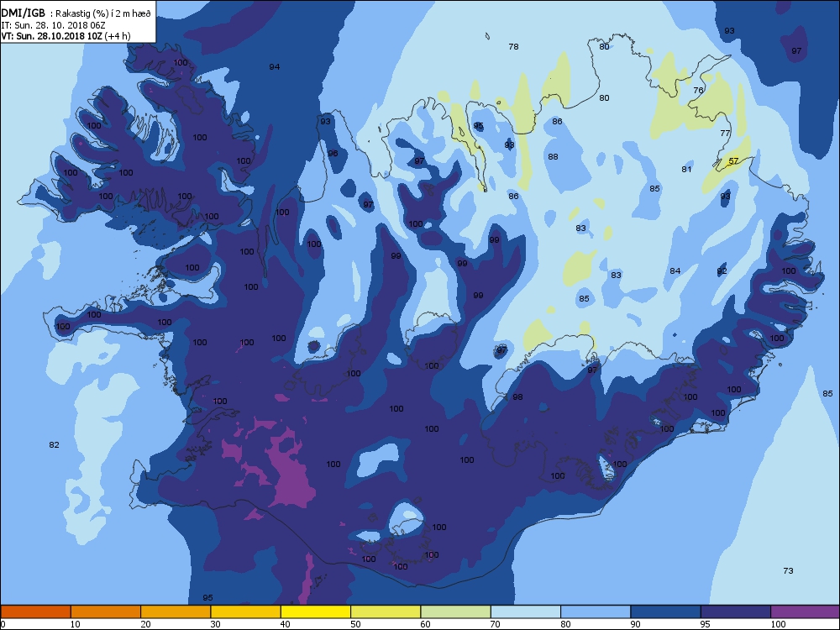This screenshot has height=630, width=840.
Task: Click the 95–100 dark navy legend swatch
Action: (736, 612)
